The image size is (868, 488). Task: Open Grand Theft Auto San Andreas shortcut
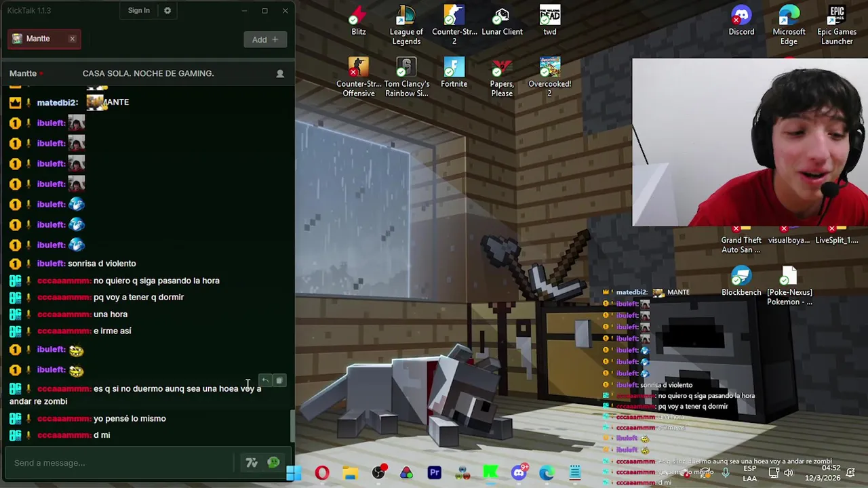(x=741, y=240)
